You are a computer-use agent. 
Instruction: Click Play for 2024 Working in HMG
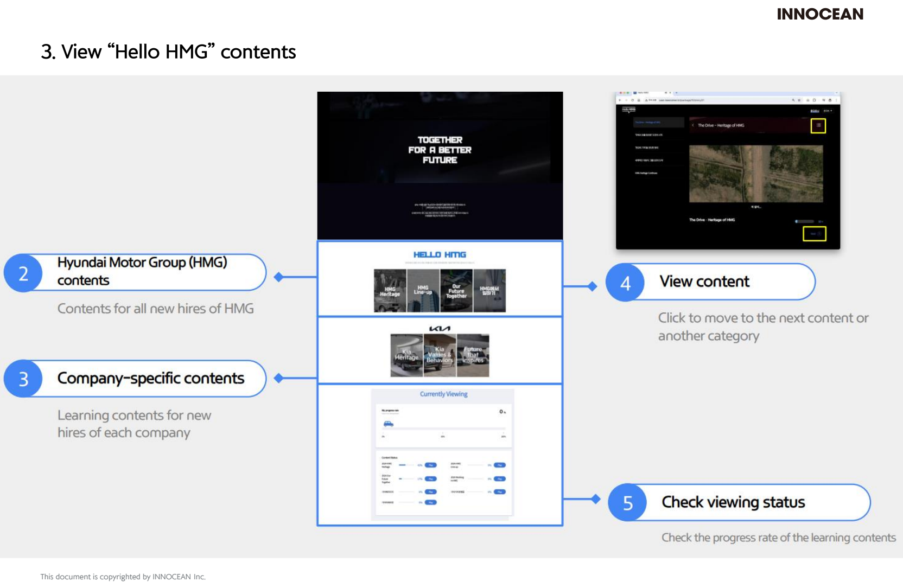(500, 479)
